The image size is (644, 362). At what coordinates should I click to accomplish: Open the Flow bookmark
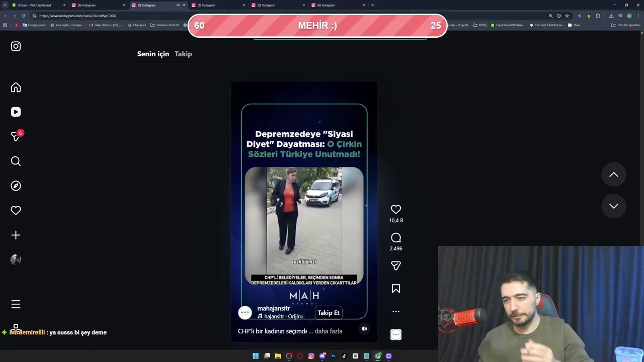574,25
